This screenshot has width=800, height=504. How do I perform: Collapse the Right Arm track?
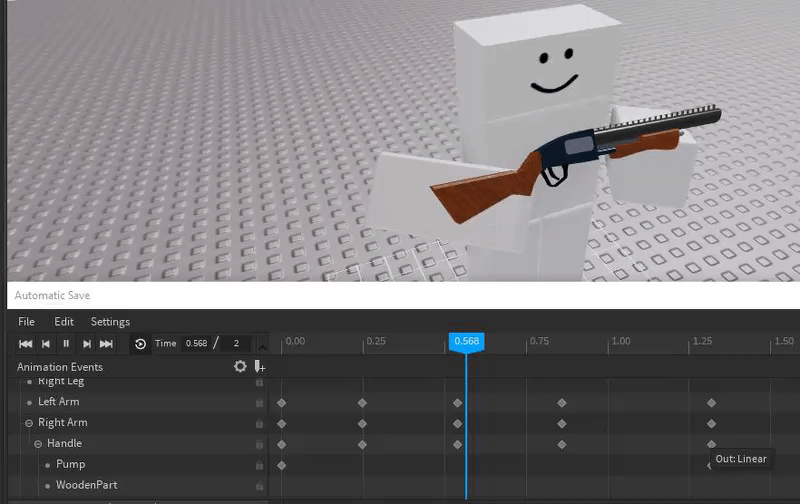tap(29, 423)
